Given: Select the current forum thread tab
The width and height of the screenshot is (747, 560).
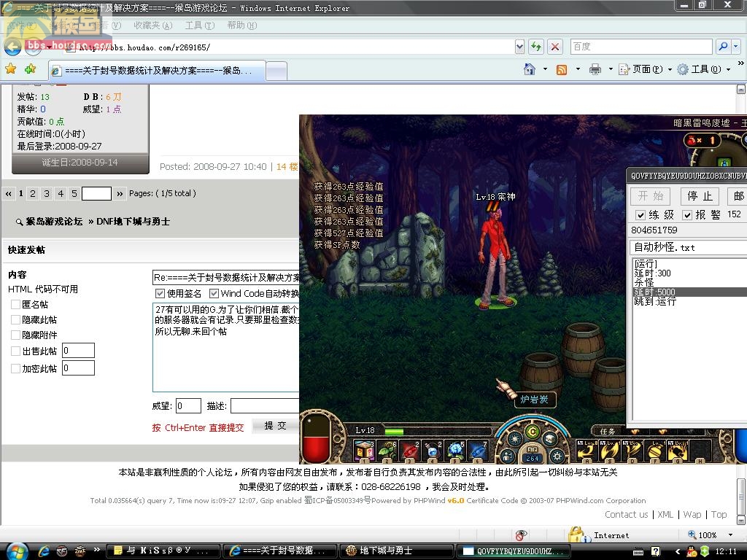Looking at the screenshot, I should [158, 71].
